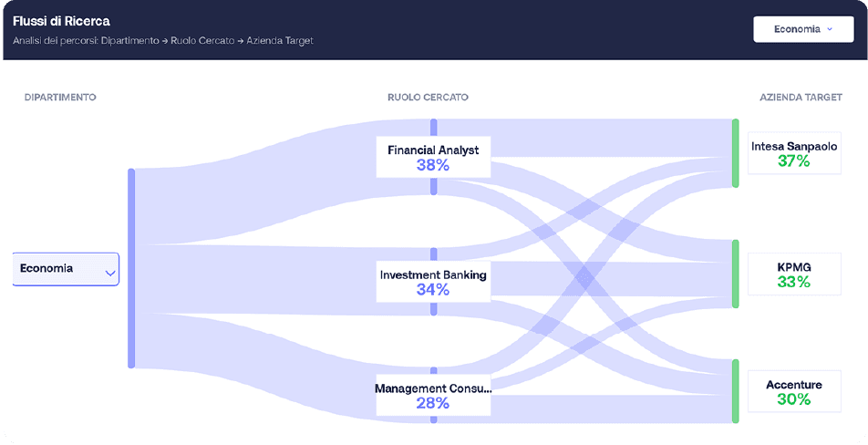This screenshot has width=868, height=445.
Task: Select the Financial Analyst 38% node
Action: (x=433, y=157)
